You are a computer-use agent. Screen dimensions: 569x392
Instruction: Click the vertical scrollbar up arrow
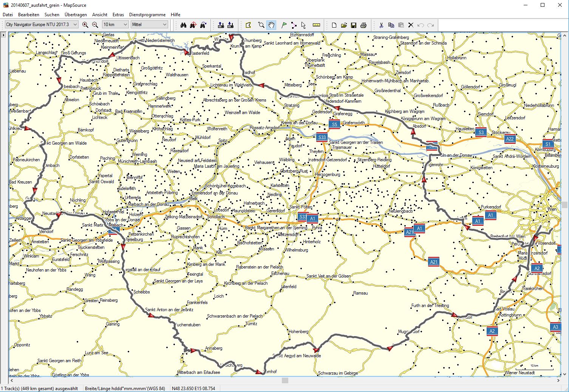click(x=564, y=35)
